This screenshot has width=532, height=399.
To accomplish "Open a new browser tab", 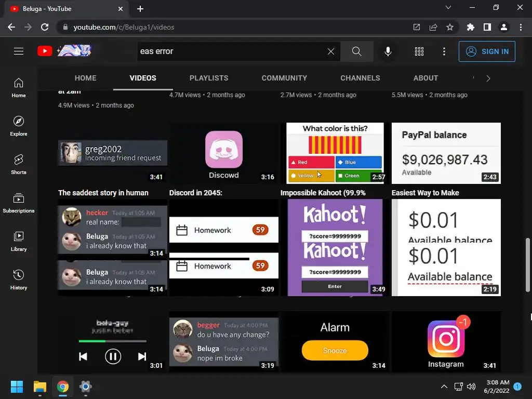I will click(140, 9).
